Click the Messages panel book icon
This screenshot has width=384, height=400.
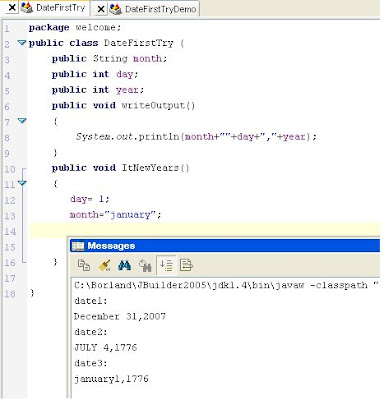(78, 246)
